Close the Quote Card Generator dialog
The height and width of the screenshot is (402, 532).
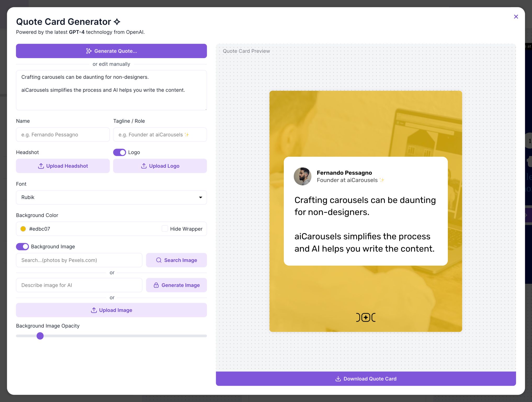coord(516,16)
